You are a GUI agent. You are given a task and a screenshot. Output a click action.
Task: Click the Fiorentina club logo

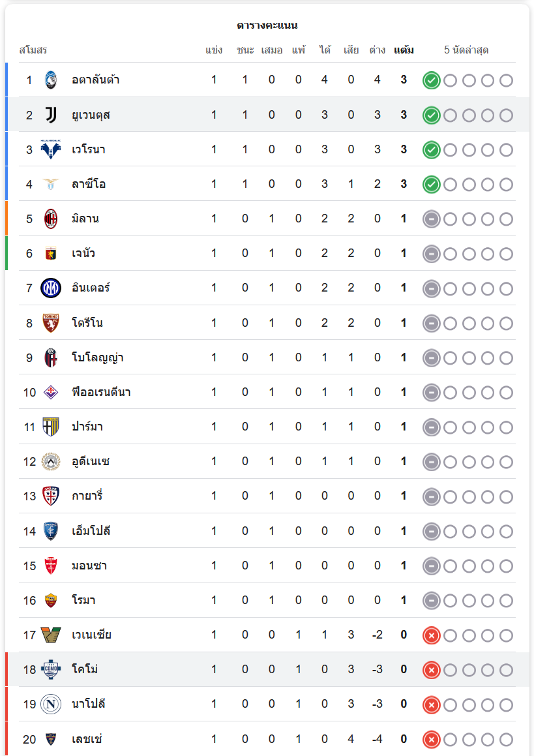51,392
